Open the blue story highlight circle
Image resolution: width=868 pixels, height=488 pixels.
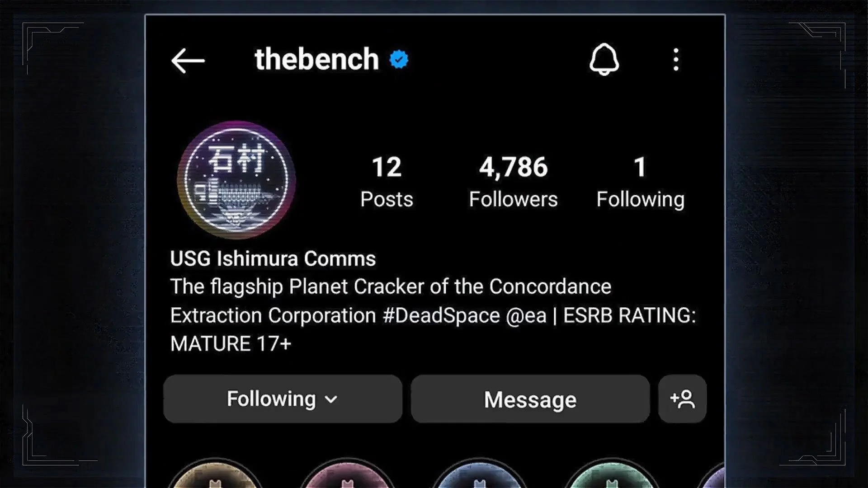click(x=480, y=474)
